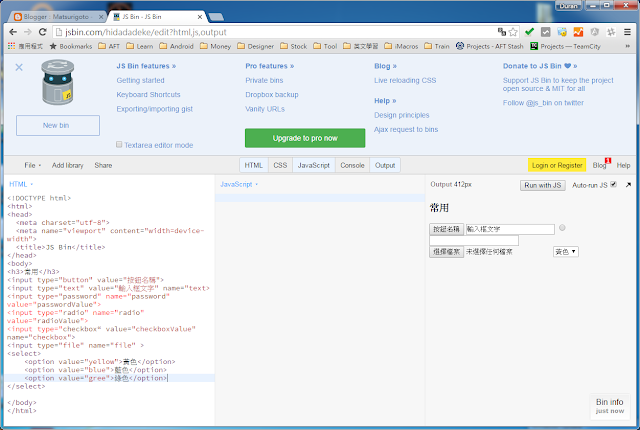The height and width of the screenshot is (430, 640).
Task: Toggle the CSS panel tab
Action: tap(280, 165)
